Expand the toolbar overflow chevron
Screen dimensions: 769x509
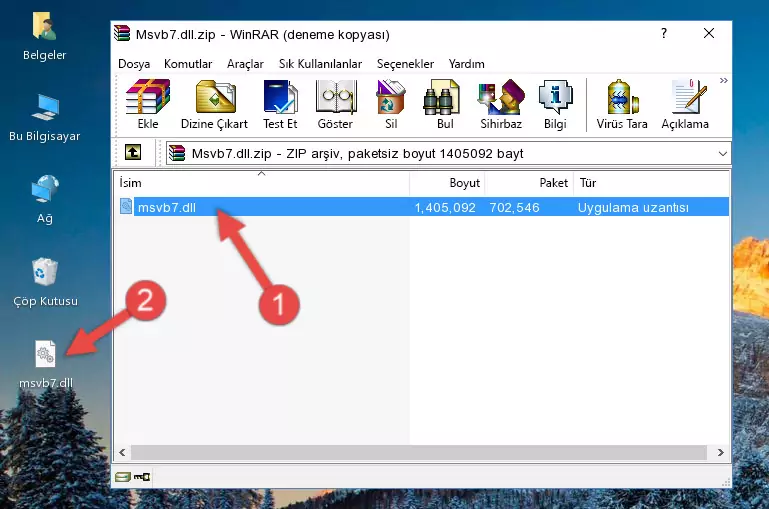[723, 80]
